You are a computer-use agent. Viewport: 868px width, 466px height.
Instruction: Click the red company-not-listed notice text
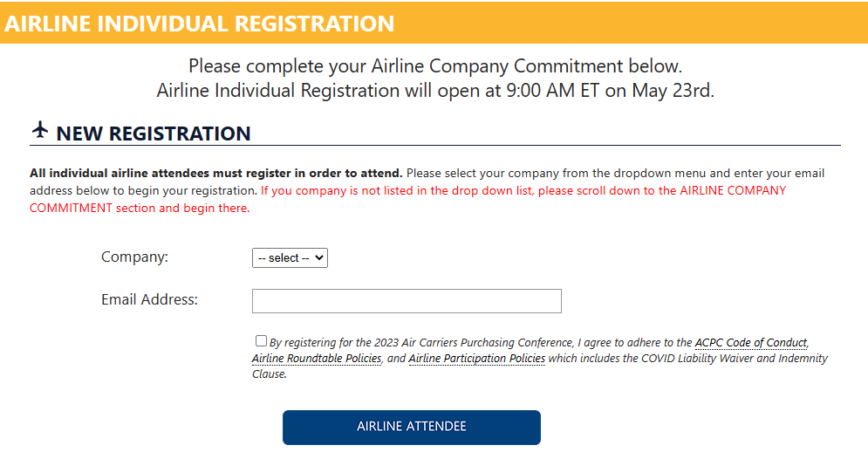(407, 199)
